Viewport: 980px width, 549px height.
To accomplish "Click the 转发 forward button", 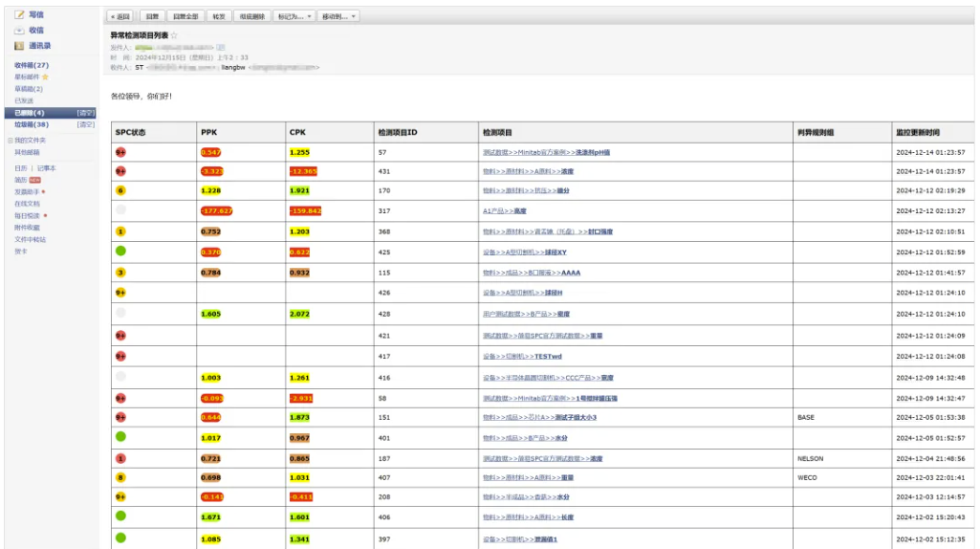I will 219,16.
